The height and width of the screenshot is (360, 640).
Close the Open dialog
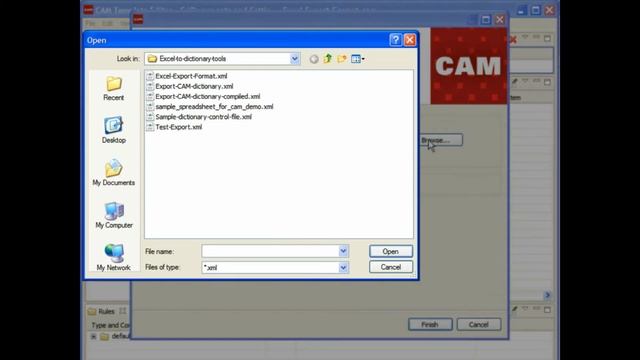(x=410, y=40)
